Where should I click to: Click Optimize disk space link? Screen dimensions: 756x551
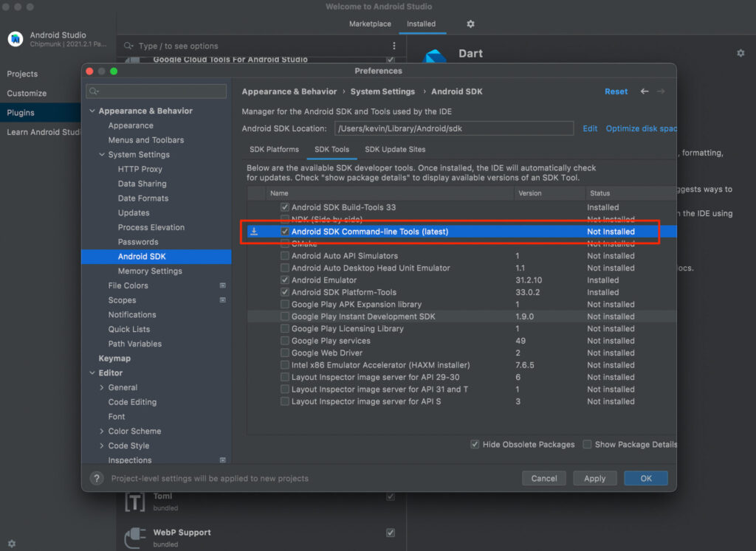(642, 128)
